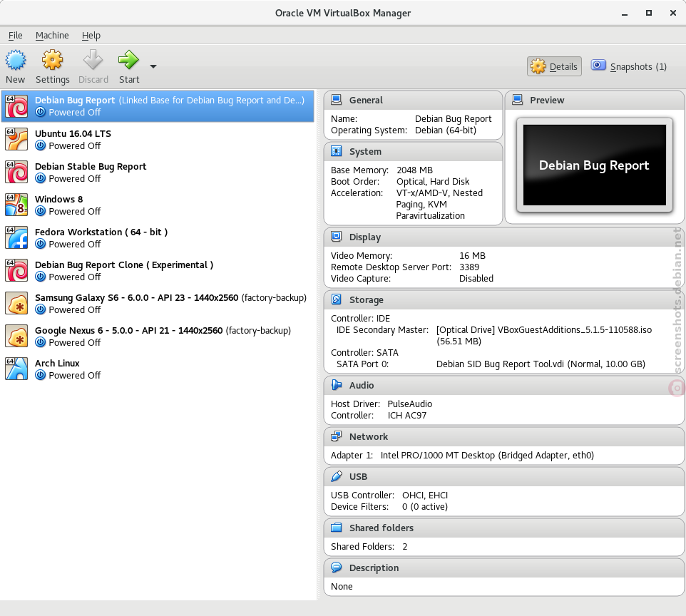The image size is (686, 616).
Task: Select Debian Bug Report Clone ( Experimental )
Action: click(x=124, y=265)
